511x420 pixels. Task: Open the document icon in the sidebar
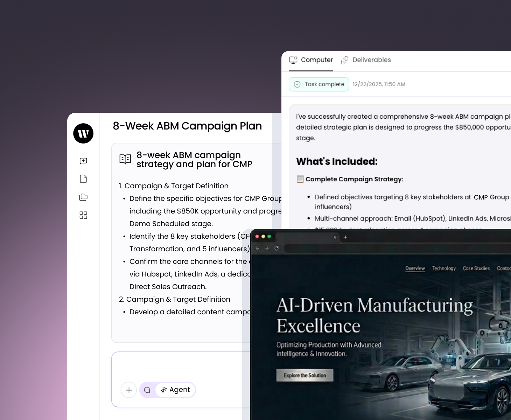[83, 179]
